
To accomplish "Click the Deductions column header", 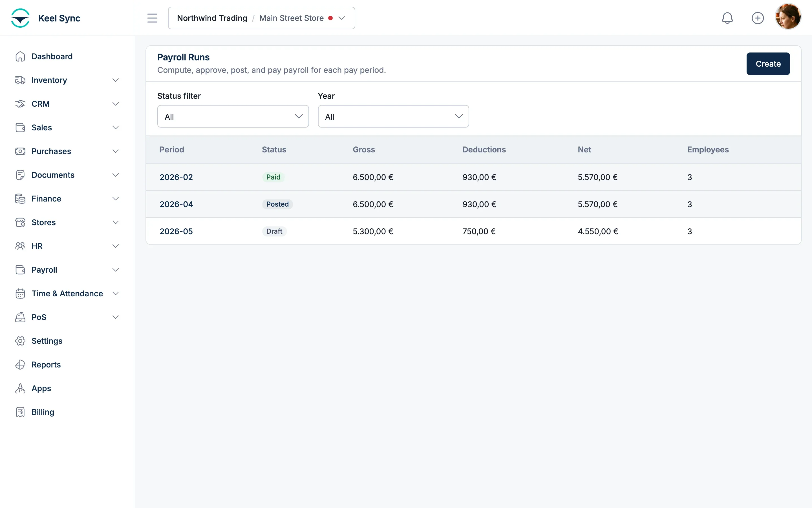I will [484, 150].
